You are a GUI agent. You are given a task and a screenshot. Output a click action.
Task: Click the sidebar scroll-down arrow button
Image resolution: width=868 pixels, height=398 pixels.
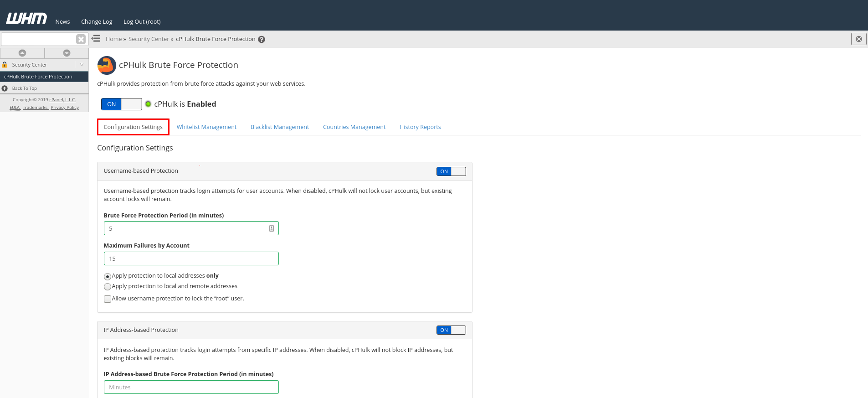(x=67, y=53)
